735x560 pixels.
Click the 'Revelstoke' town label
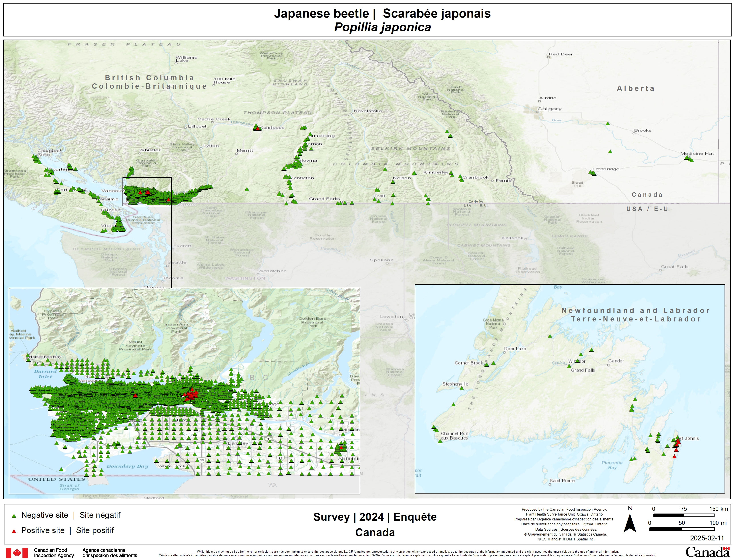pyautogui.click(x=368, y=111)
